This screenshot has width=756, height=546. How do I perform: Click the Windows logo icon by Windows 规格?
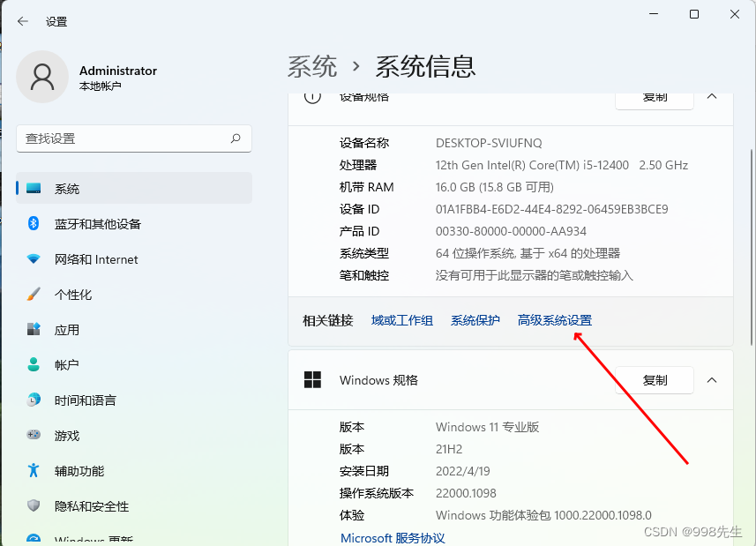coord(312,380)
